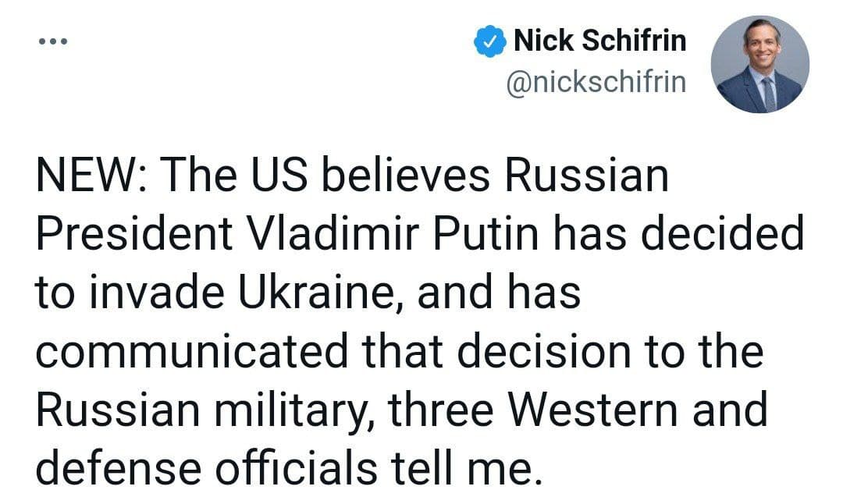
Task: Click 'defense officials' on the last line
Action: (206, 468)
